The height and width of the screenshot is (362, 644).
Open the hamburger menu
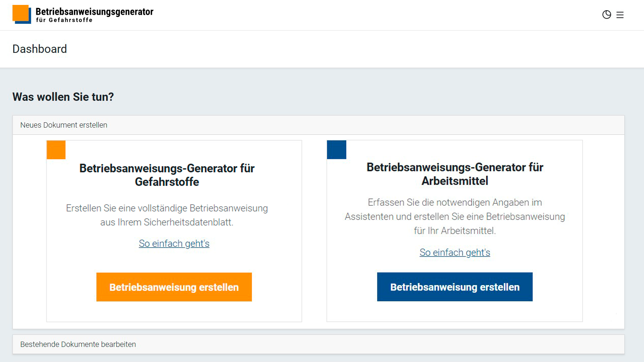pyautogui.click(x=620, y=15)
